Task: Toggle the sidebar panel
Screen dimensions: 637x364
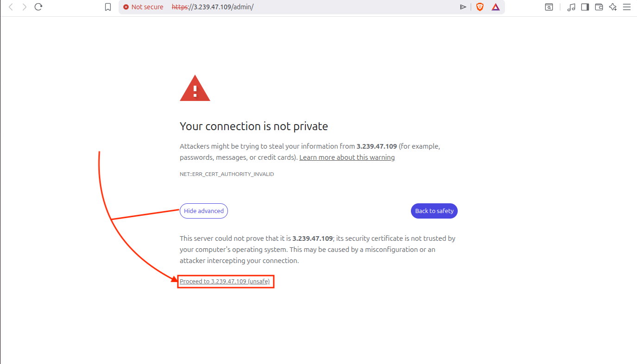Action: click(x=585, y=7)
